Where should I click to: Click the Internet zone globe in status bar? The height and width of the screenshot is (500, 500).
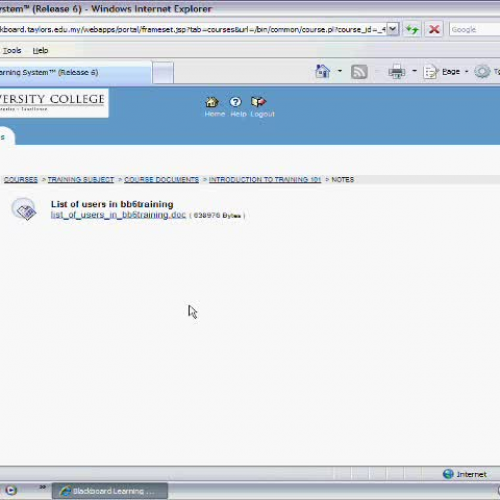click(448, 474)
